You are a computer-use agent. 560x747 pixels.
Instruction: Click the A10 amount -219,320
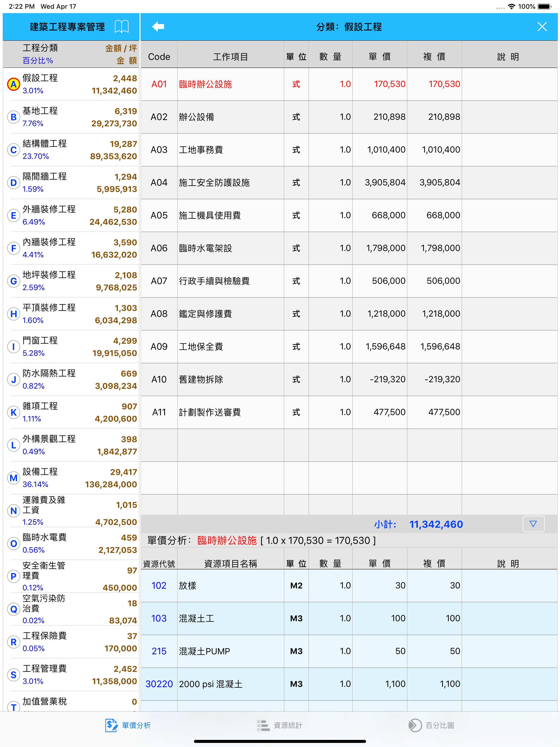tap(442, 379)
